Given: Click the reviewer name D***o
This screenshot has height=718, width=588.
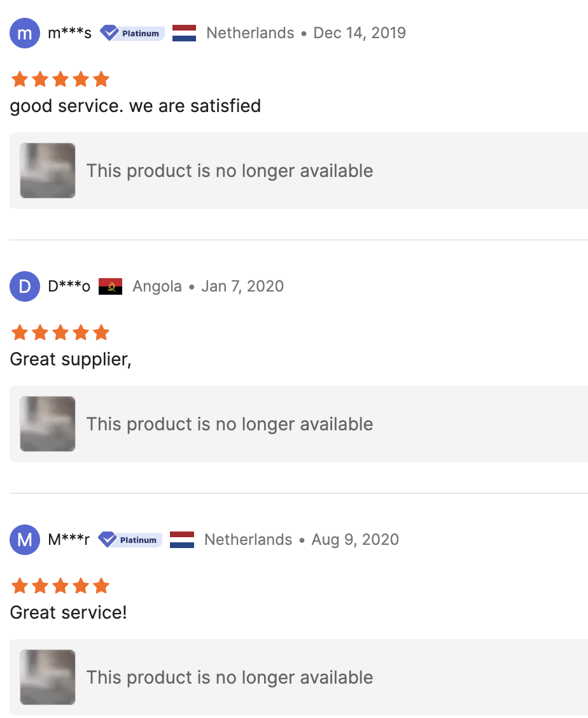Looking at the screenshot, I should (69, 286).
